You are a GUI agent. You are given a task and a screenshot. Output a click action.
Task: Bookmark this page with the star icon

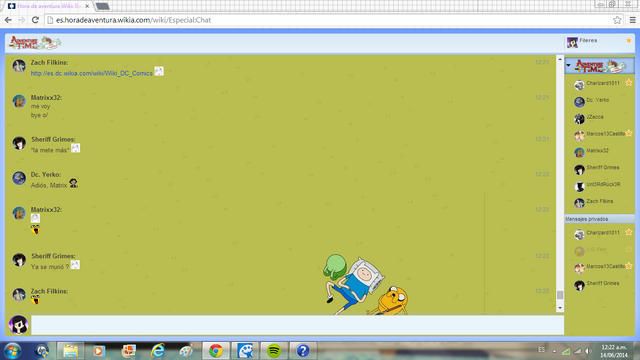pos(617,20)
